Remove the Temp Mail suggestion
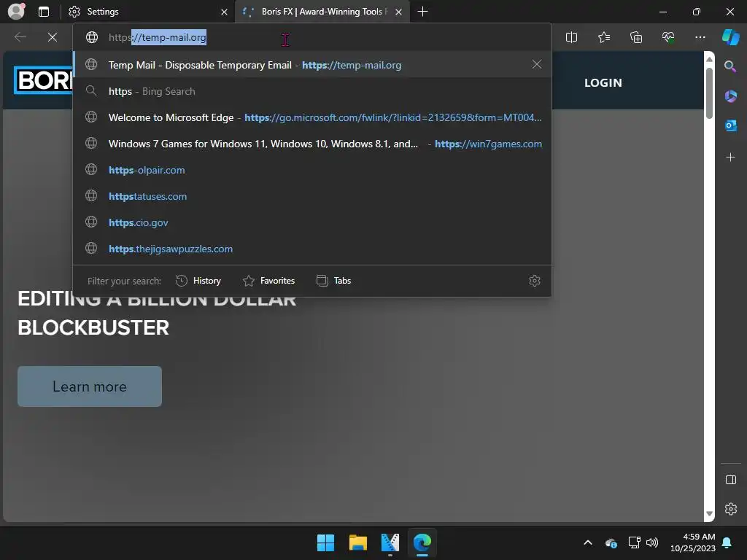This screenshot has width=747, height=560. (536, 64)
